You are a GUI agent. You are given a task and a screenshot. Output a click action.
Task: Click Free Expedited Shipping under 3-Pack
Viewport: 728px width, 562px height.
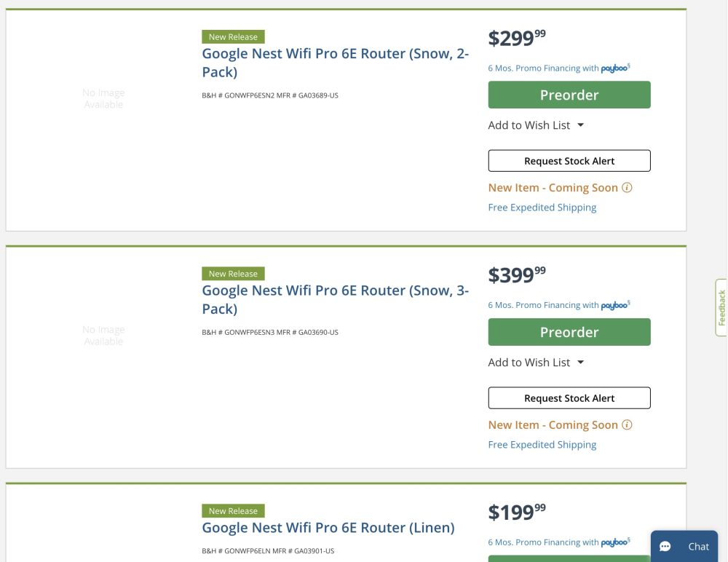click(542, 445)
